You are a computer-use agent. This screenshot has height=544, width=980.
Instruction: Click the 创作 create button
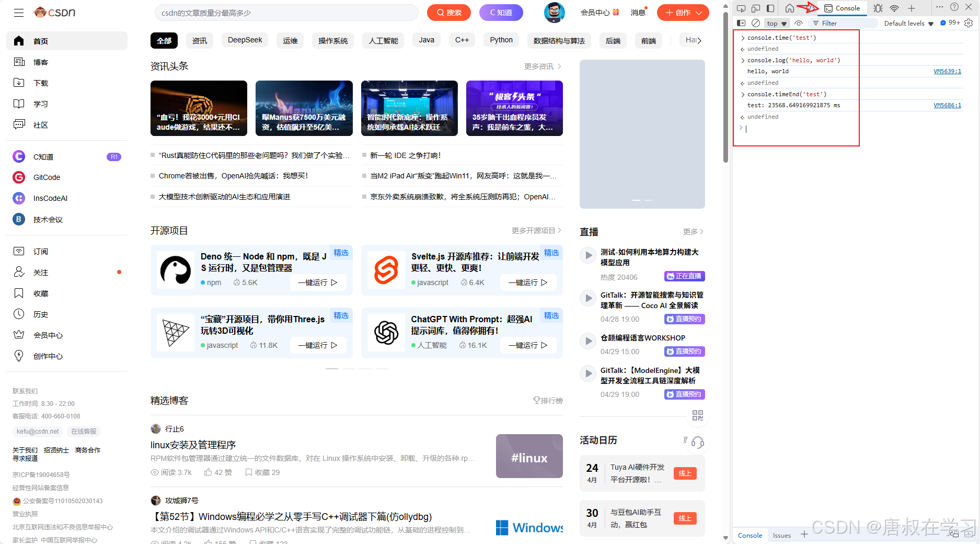tap(683, 13)
